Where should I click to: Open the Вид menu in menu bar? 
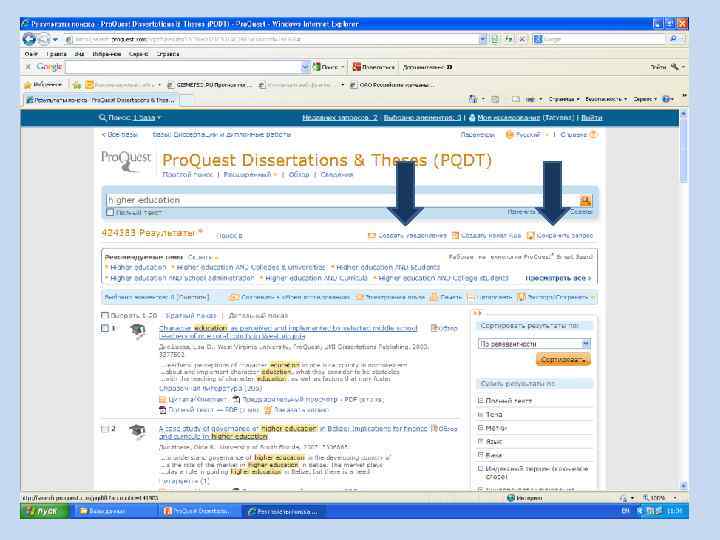pyautogui.click(x=79, y=54)
